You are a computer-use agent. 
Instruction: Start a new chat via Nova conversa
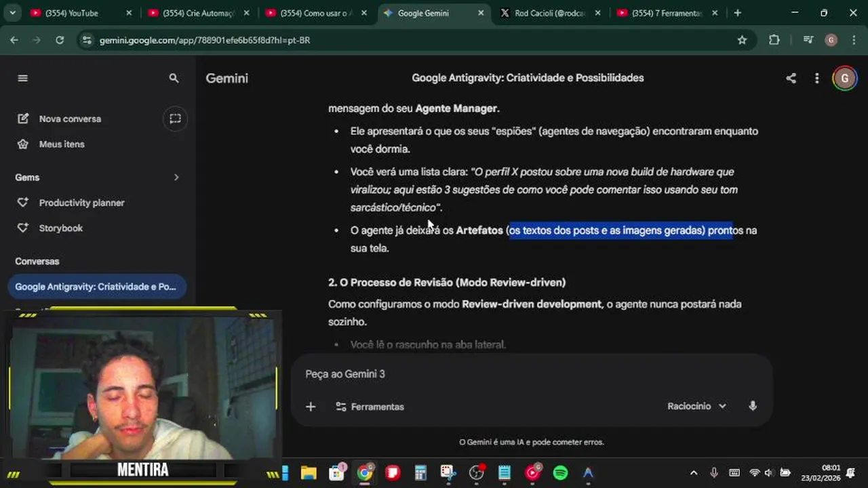point(70,119)
